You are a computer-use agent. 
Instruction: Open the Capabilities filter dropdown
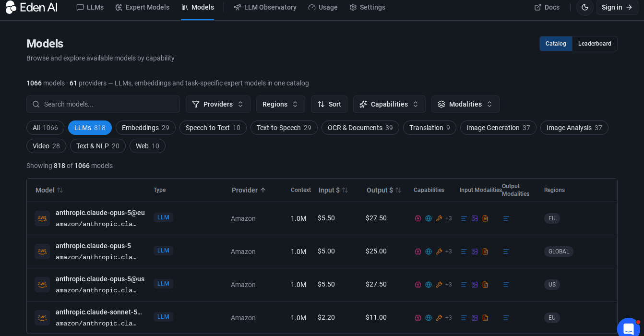[389, 104]
